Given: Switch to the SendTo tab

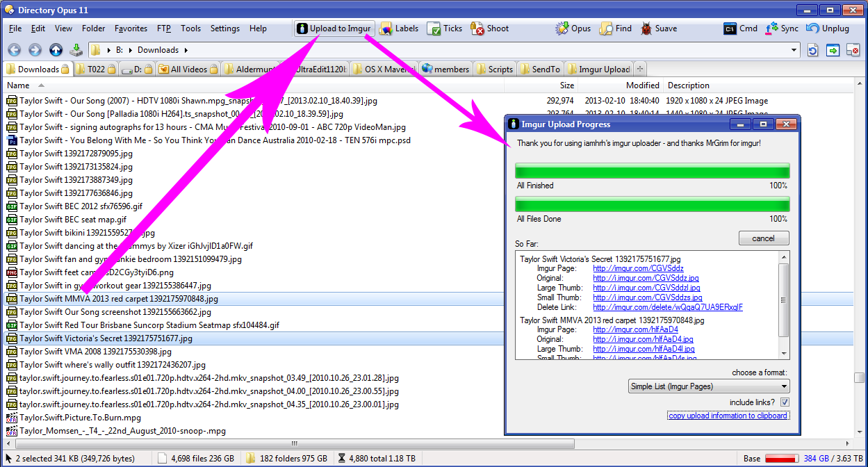Looking at the screenshot, I should [541, 69].
